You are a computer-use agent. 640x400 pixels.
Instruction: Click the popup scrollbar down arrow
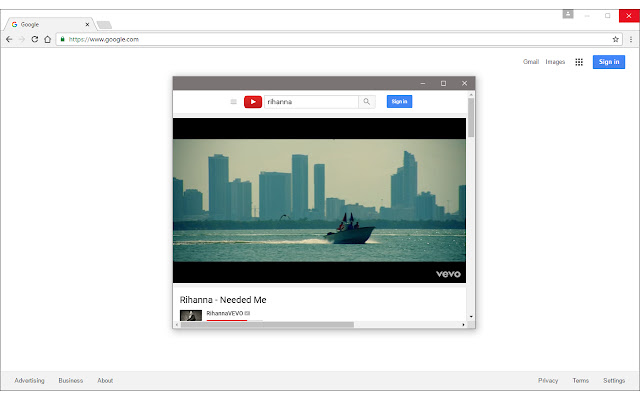pyautogui.click(x=471, y=317)
